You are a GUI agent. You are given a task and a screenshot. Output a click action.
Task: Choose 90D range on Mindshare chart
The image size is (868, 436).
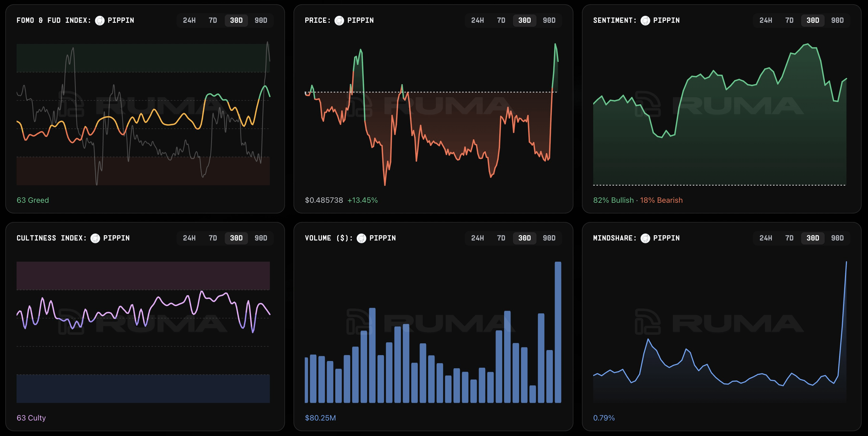(x=837, y=238)
